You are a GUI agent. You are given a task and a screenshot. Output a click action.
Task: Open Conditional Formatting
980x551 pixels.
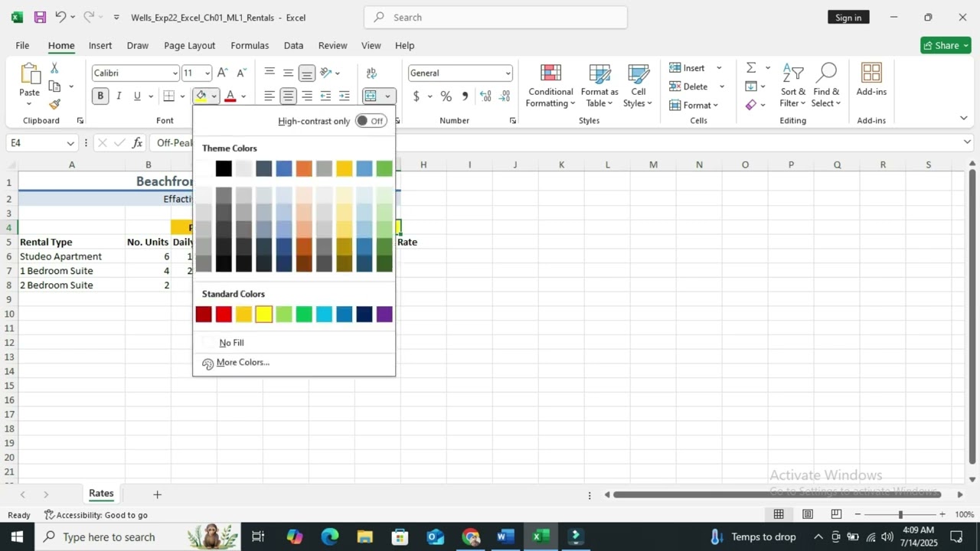click(x=550, y=86)
